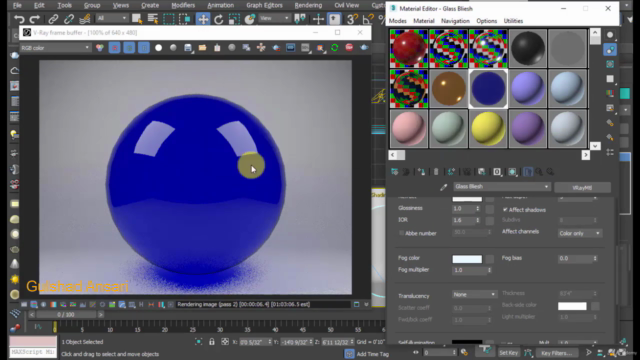This screenshot has width=640, height=360.
Task: Click the Back-side color swatch
Action: click(572, 306)
